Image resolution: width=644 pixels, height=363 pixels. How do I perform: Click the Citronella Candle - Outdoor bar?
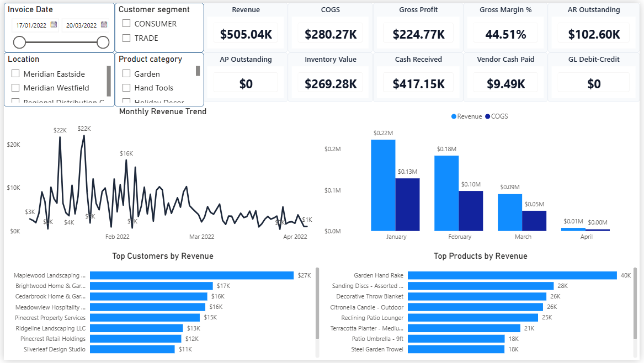[x=475, y=307]
